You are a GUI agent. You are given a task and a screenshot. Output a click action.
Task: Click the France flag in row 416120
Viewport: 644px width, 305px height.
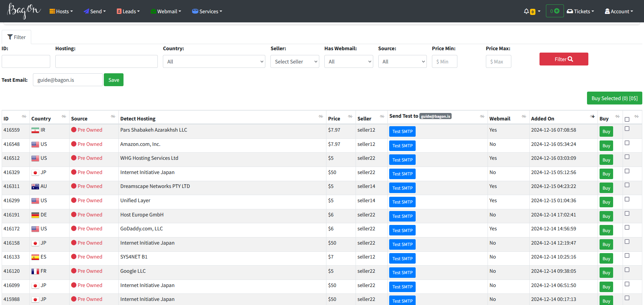tap(35, 271)
